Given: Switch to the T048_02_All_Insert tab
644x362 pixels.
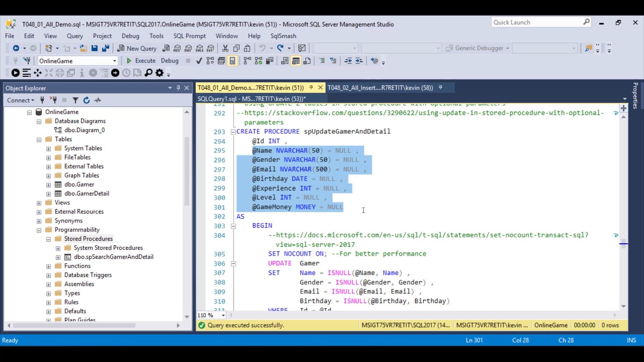Looking at the screenshot, I should pyautogui.click(x=381, y=87).
